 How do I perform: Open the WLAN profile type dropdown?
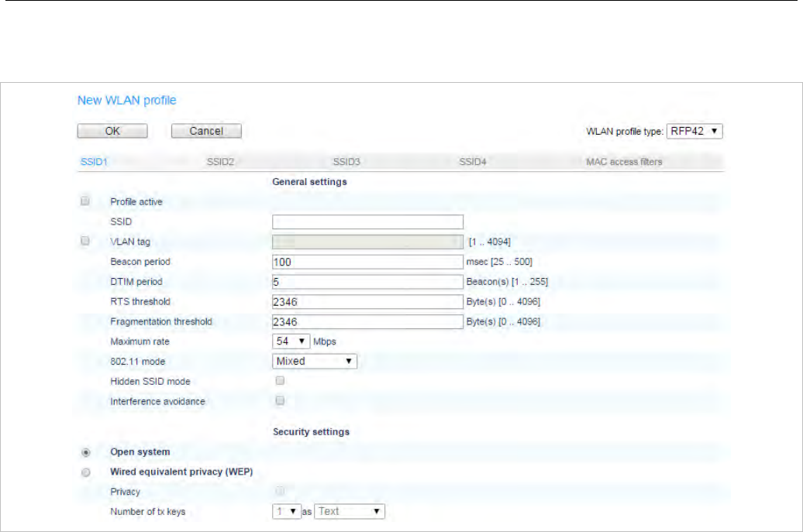pyautogui.click(x=694, y=132)
